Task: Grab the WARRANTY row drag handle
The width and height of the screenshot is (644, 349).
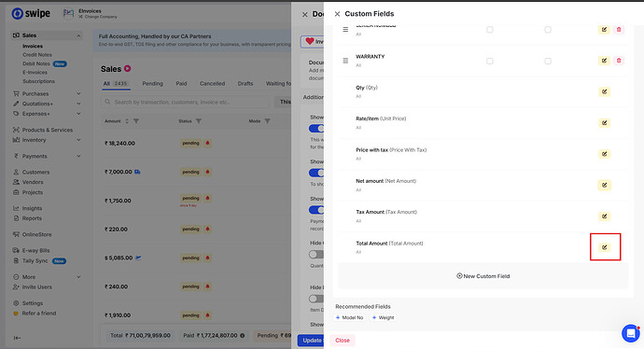Action: click(345, 61)
